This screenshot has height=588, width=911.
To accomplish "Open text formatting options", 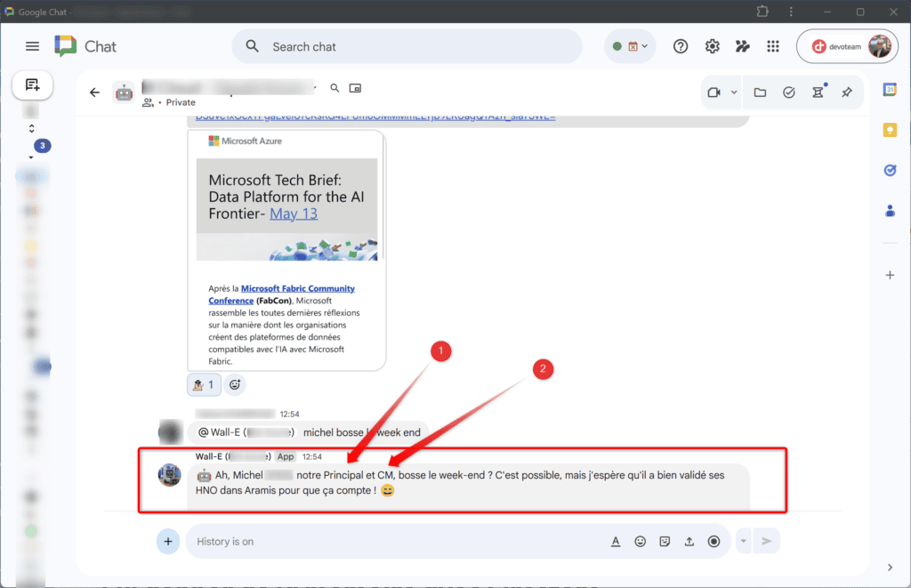I will [x=616, y=542].
